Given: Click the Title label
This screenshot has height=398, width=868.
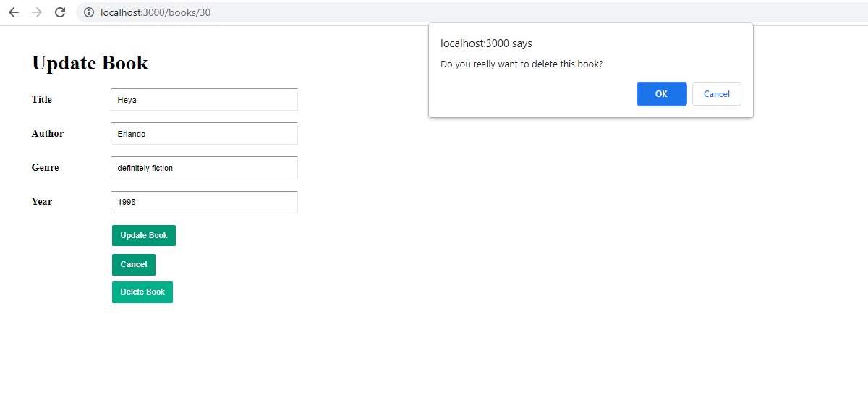Looking at the screenshot, I should click(x=42, y=99).
